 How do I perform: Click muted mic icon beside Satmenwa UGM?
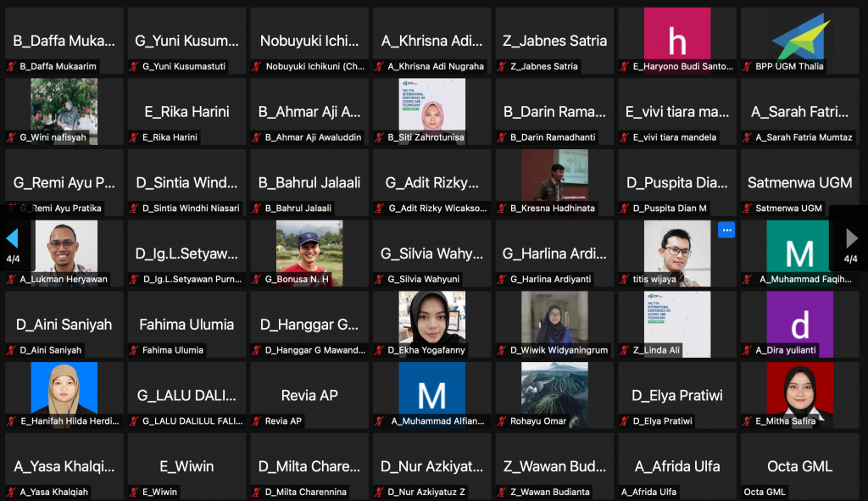point(748,209)
